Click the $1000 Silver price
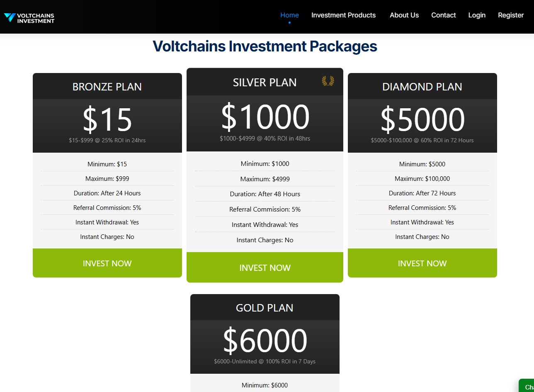 coord(265,117)
